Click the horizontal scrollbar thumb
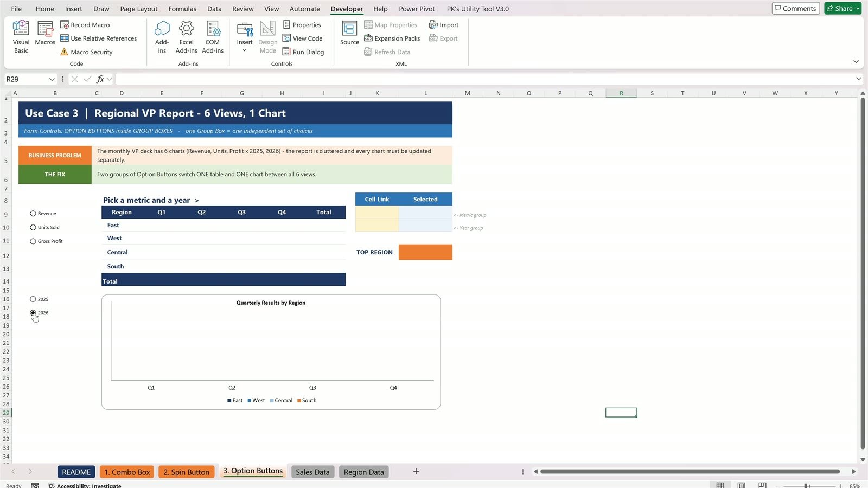Viewport: 868px width, 488px height. pos(690,472)
